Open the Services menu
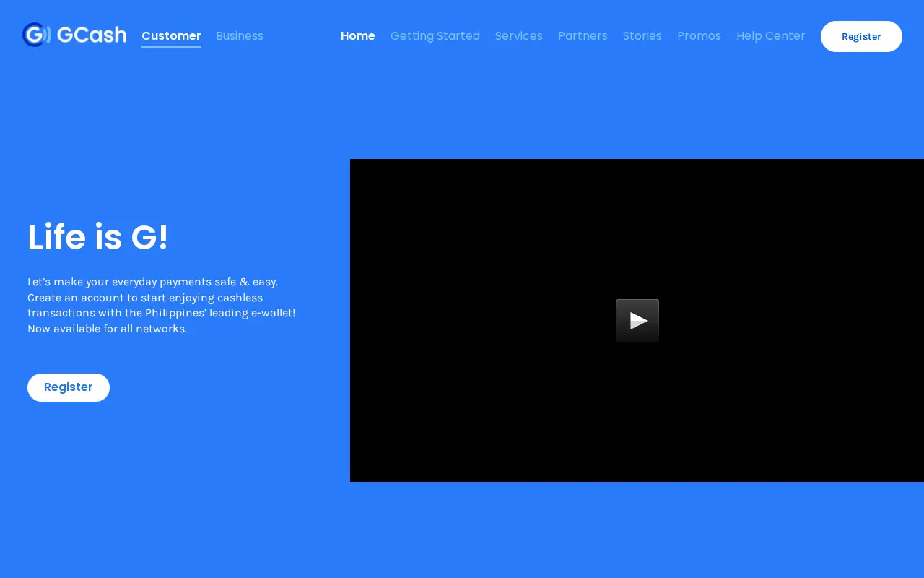Viewport: 924px width, 578px height. [519, 35]
